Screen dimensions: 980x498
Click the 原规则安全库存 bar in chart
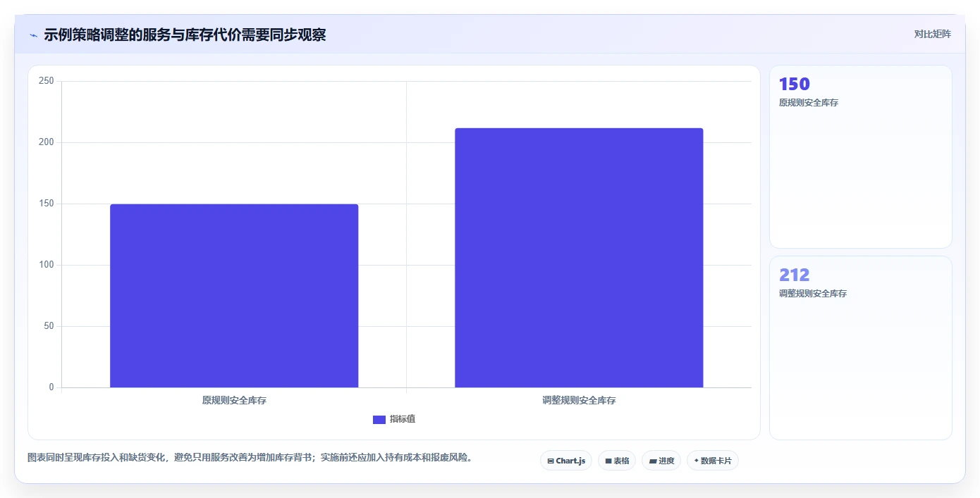click(x=234, y=296)
